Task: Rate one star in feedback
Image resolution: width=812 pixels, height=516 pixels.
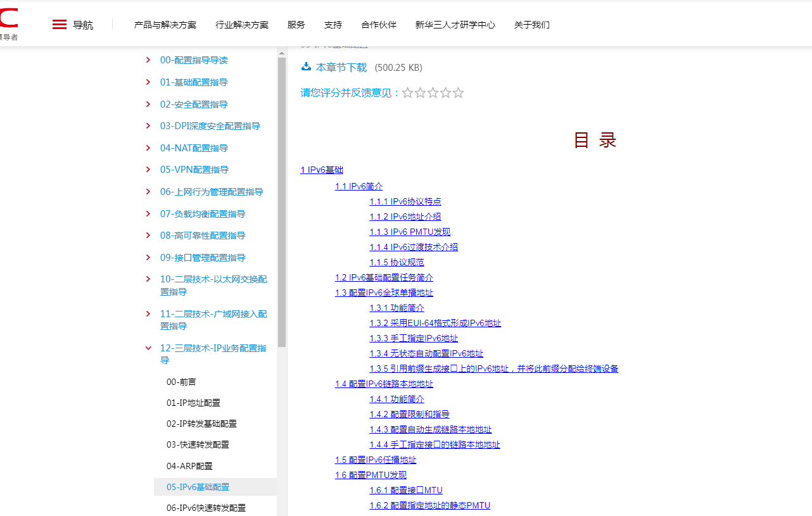Action: pyautogui.click(x=408, y=93)
